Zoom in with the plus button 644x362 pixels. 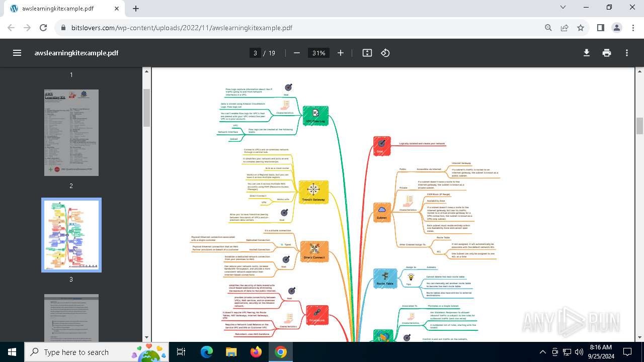click(x=341, y=53)
